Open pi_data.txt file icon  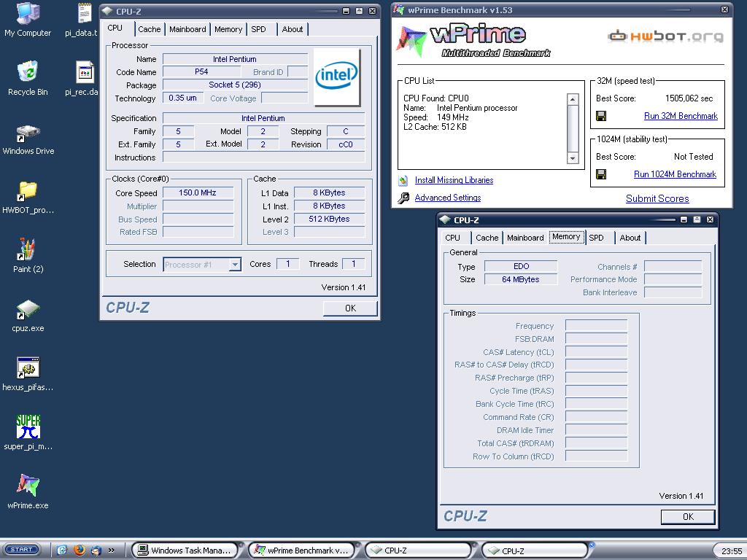click(83, 20)
